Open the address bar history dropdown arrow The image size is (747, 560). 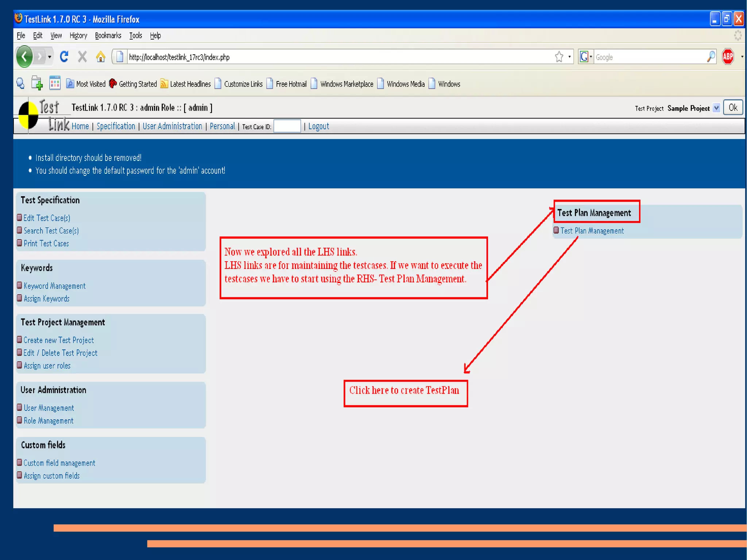coord(569,57)
